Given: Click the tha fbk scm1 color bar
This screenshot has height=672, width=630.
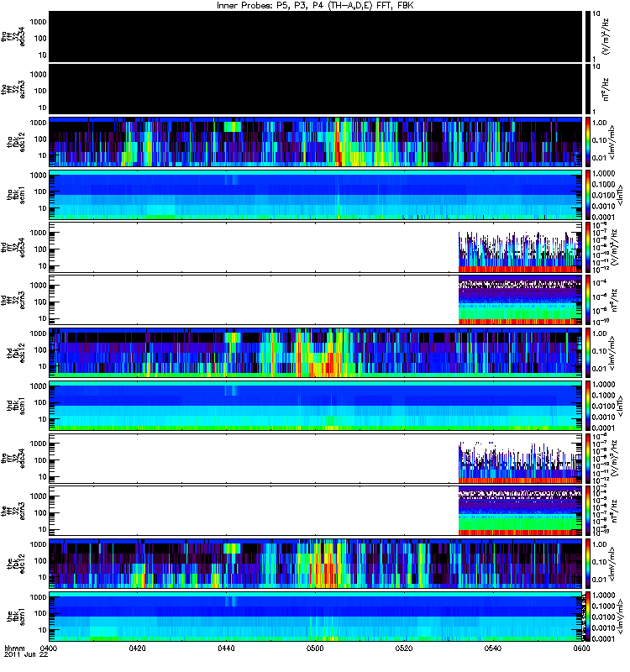Looking at the screenshot, I should [588, 195].
